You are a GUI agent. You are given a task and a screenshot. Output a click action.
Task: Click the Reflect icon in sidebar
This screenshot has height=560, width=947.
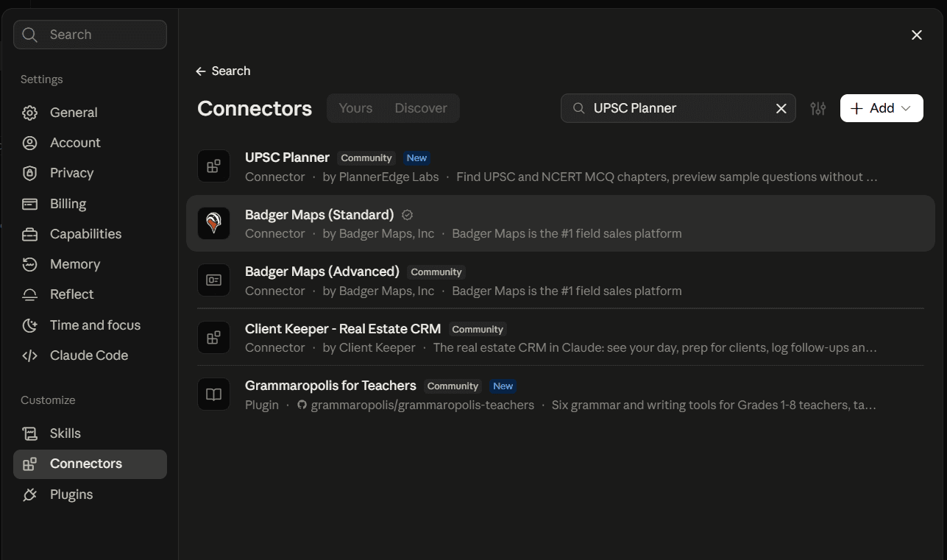(29, 294)
